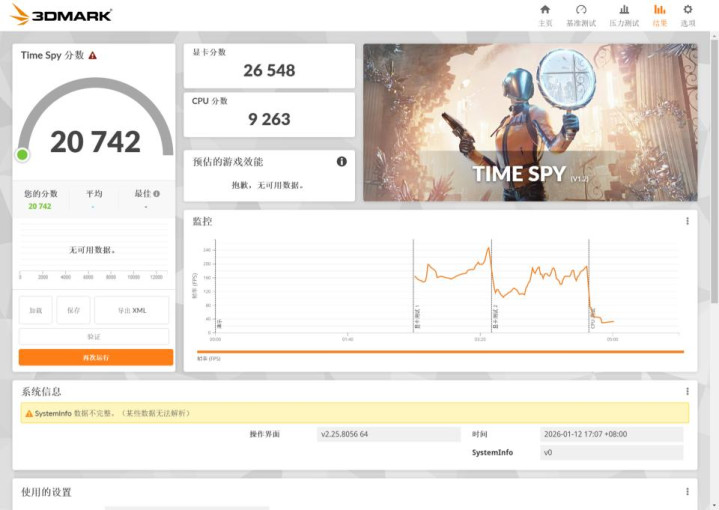Click the time field 2026-01-12 17:07 +08:00
Image resolution: width=719 pixels, height=510 pixels.
coord(612,434)
